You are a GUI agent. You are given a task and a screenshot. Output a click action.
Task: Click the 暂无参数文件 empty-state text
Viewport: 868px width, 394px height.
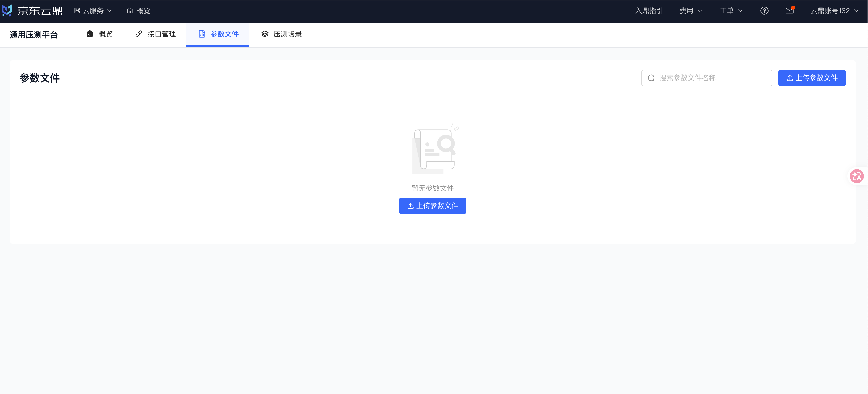pos(433,188)
